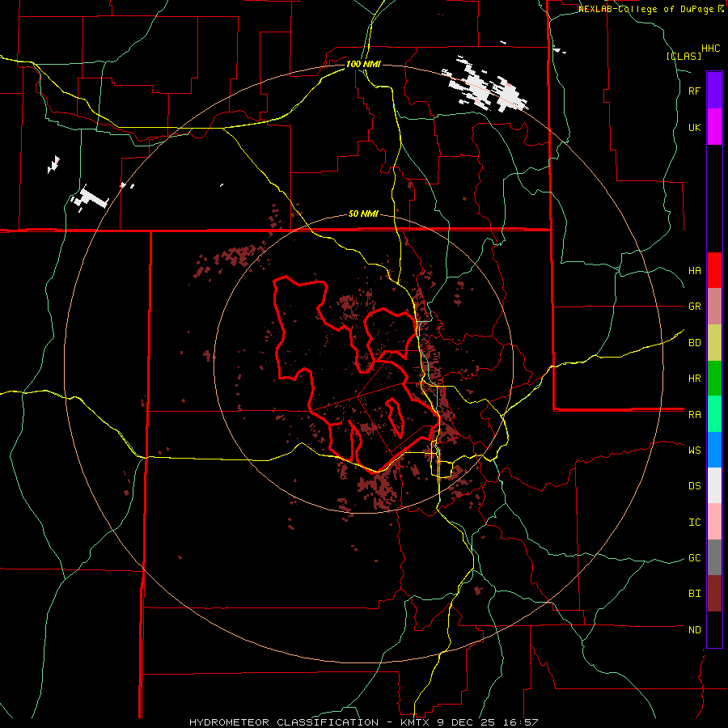Screen dimensions: 728x728
Task: Click the IC ice crystals pink swatch
Action: click(714, 522)
